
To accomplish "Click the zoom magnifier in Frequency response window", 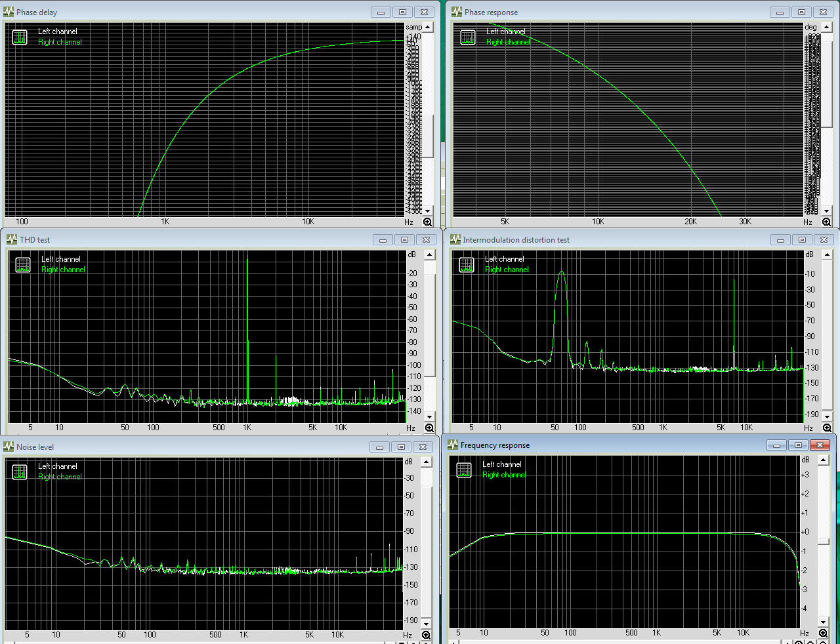I will click(824, 634).
